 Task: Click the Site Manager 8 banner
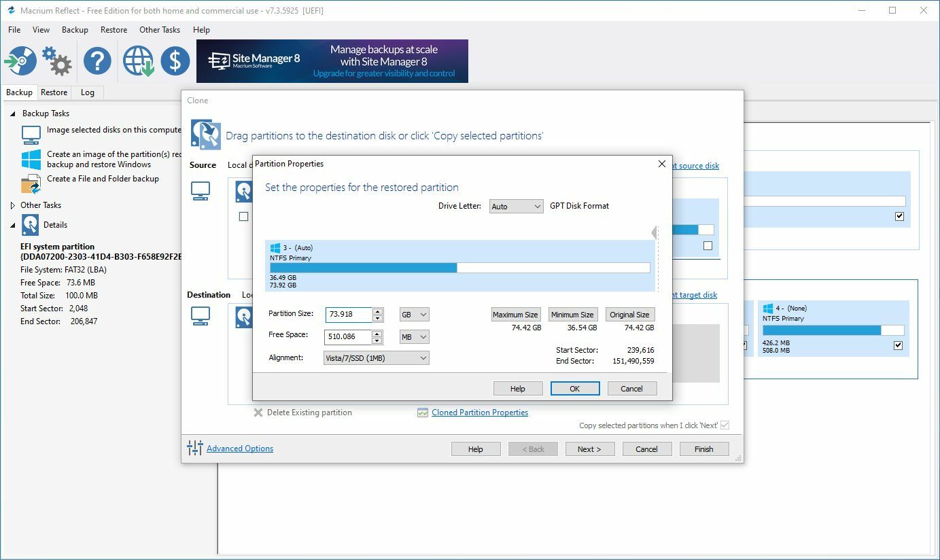click(x=332, y=61)
